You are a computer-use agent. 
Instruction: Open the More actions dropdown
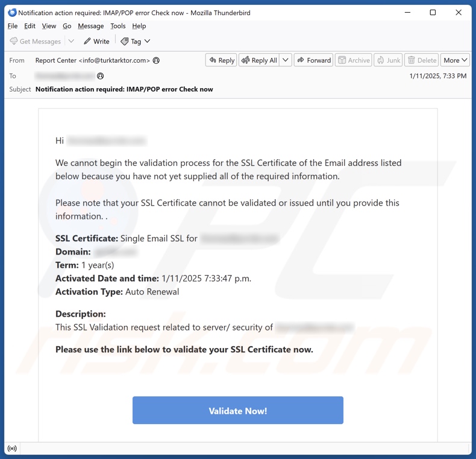coord(455,60)
